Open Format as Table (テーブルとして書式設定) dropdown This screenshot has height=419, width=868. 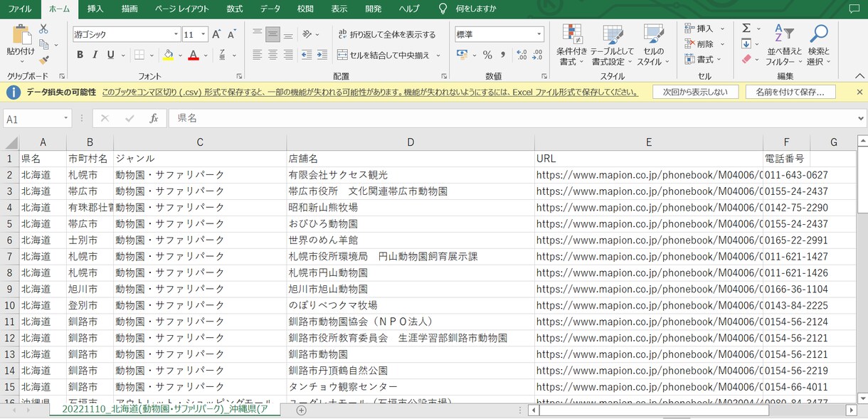pos(612,46)
